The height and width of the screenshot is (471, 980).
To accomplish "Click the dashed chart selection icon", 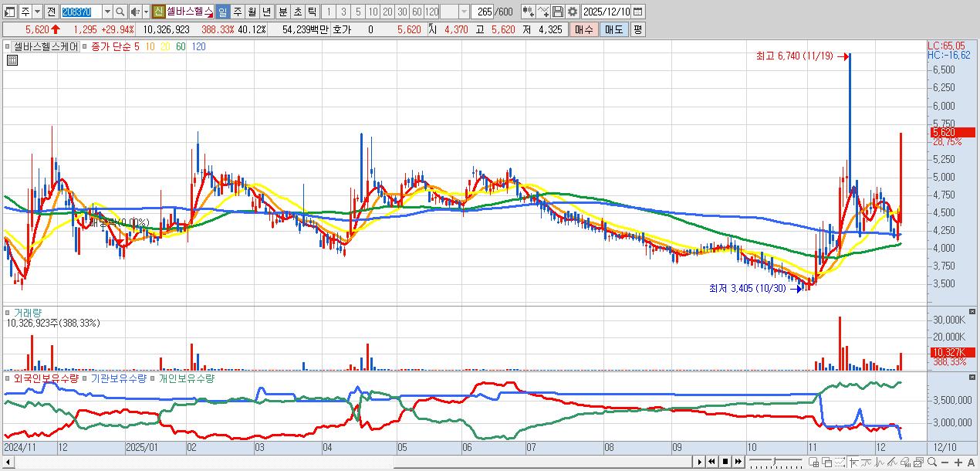I will click(840, 463).
